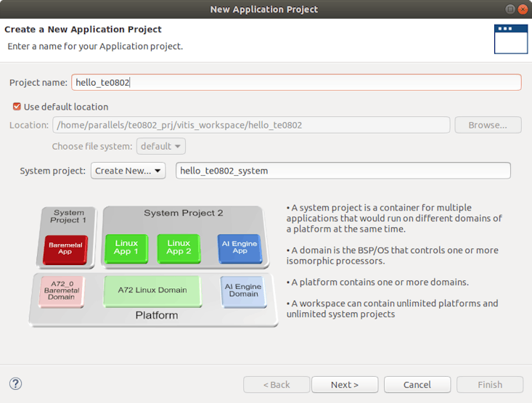This screenshot has height=403, width=532.
Task: Click the Browse button for location
Action: click(x=488, y=125)
